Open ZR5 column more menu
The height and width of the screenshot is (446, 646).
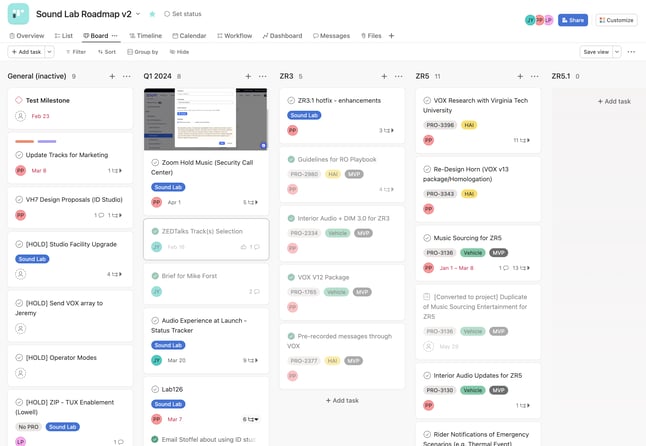[534, 76]
